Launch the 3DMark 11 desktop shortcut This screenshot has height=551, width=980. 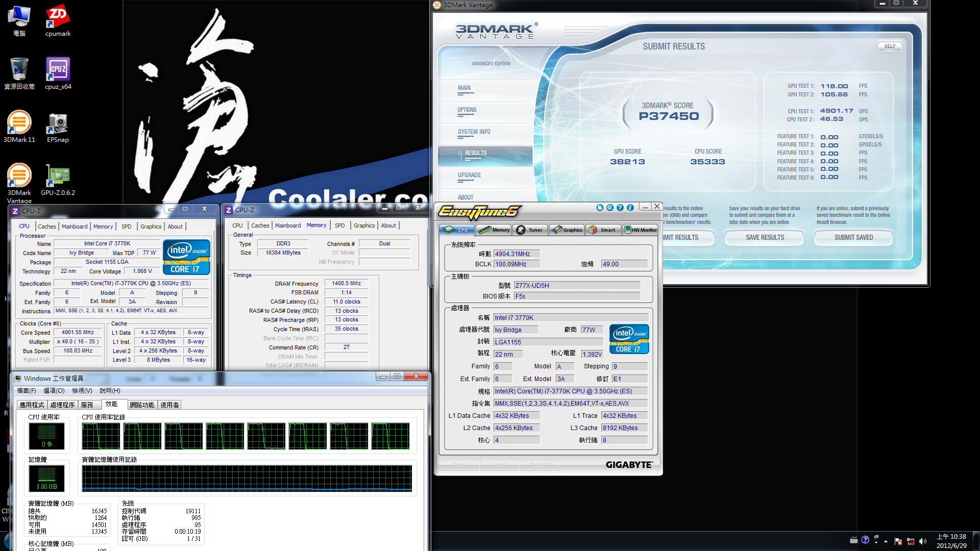click(19, 127)
